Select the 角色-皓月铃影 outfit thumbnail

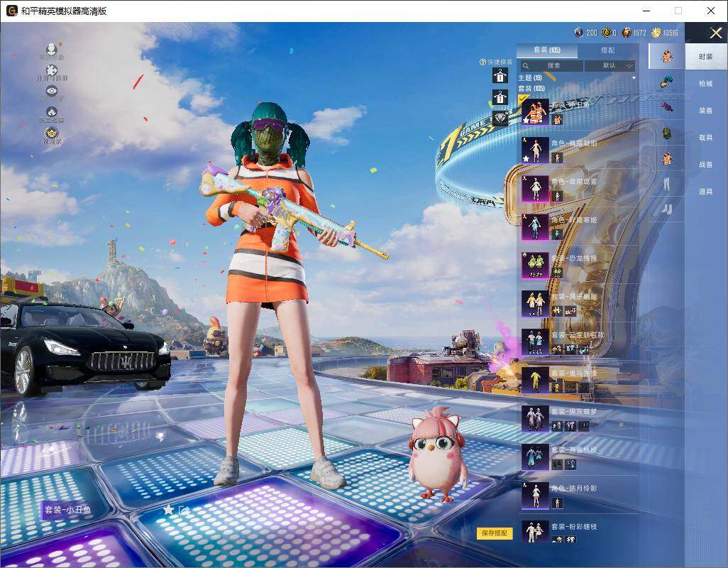535,496
